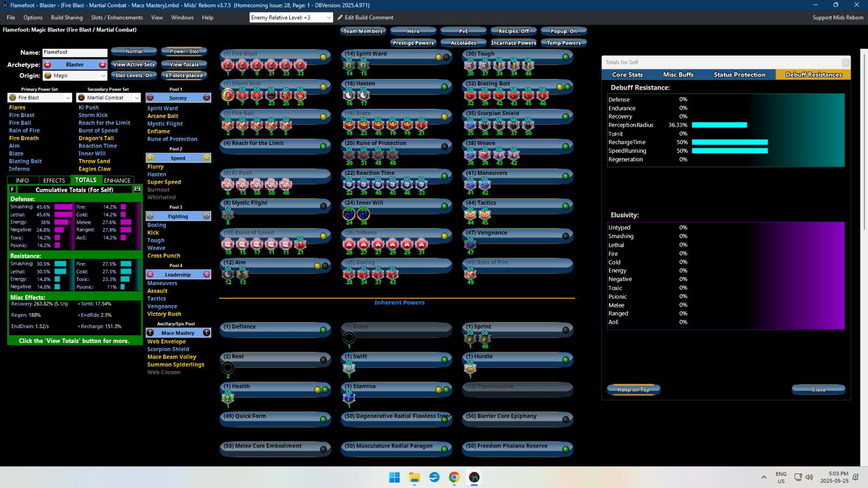The width and height of the screenshot is (868, 488).
Task: Click the RechargeTime cyan resistance bar
Action: pos(730,142)
